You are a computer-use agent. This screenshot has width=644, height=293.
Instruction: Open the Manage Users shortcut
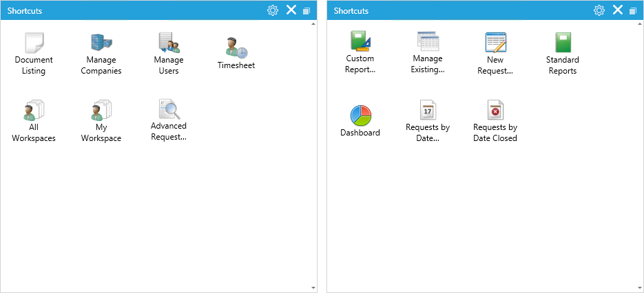(x=169, y=54)
